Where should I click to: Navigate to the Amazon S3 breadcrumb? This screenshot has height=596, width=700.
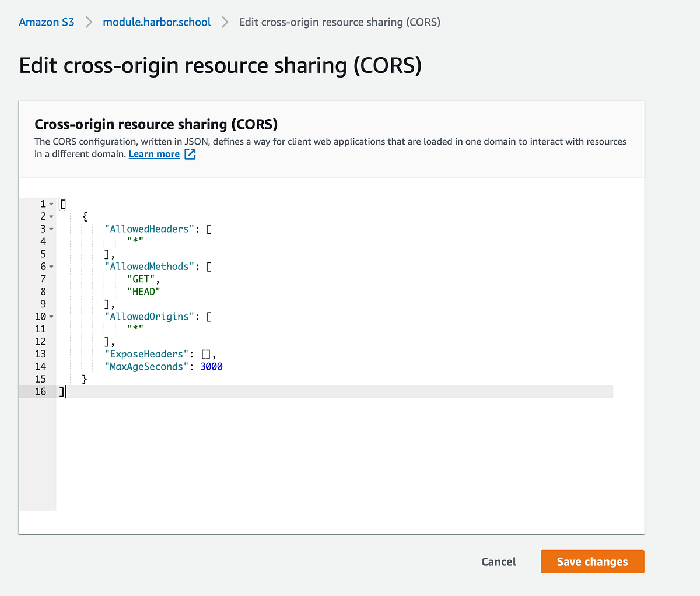coord(46,22)
